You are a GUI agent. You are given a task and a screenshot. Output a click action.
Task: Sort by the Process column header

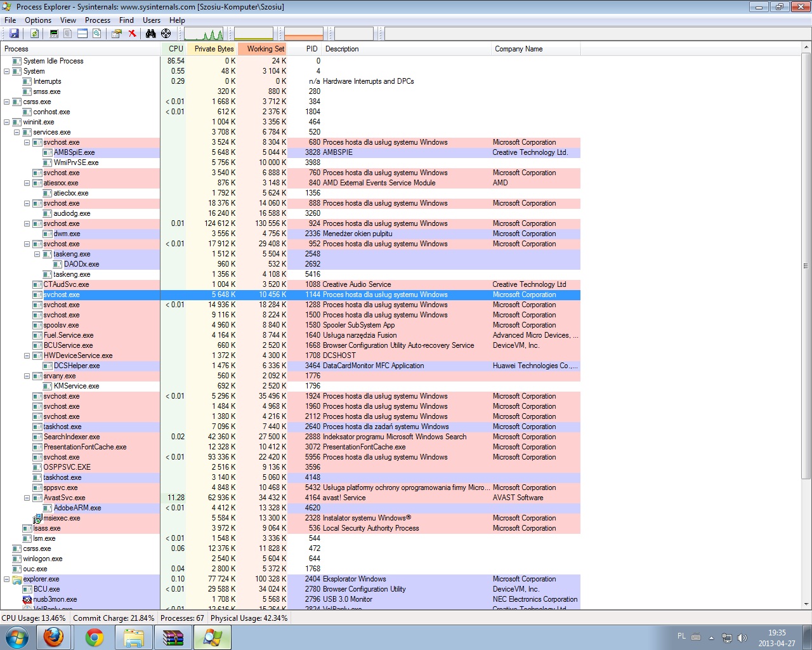pos(80,49)
